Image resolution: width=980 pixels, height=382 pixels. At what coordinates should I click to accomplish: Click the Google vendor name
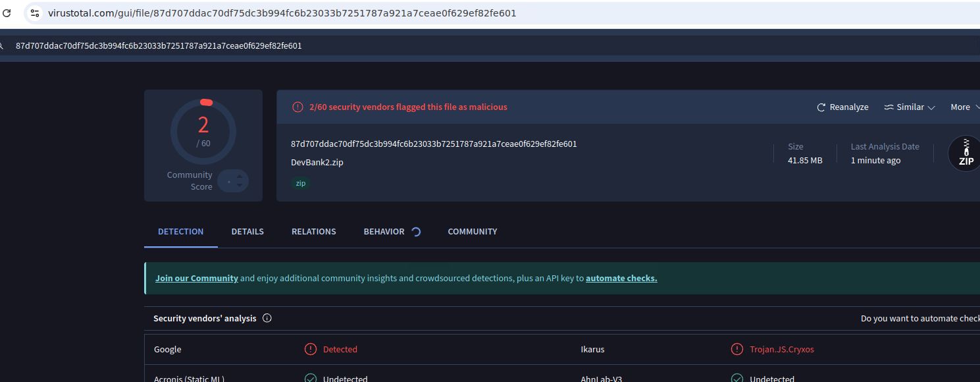pos(167,349)
